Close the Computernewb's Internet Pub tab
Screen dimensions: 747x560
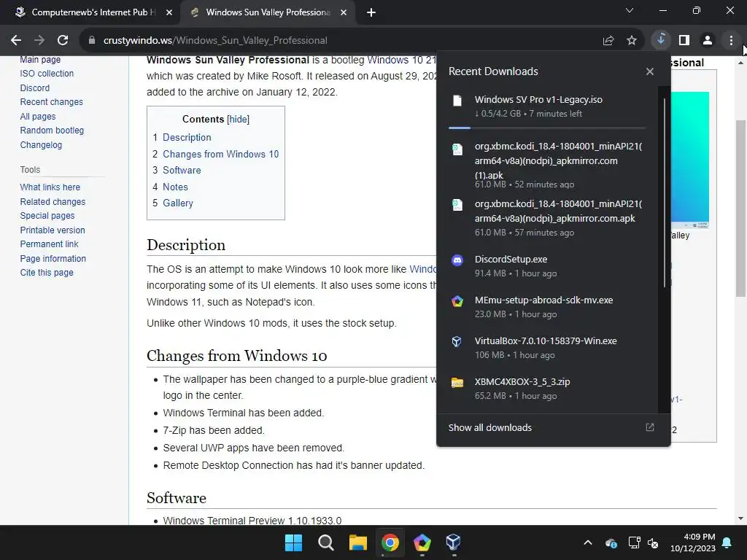[x=169, y=12]
